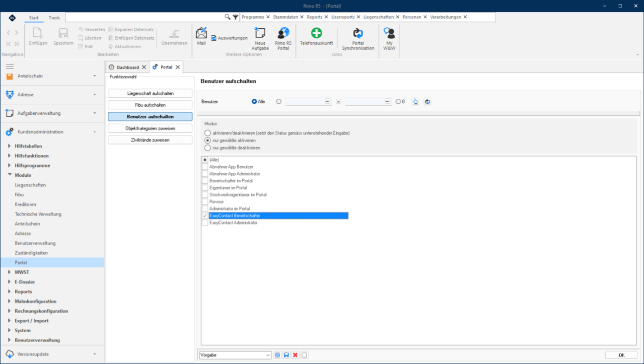Viewport: 644px width, 364px height.
Task: Open Auswertungen in the ribbon
Action: tap(229, 38)
